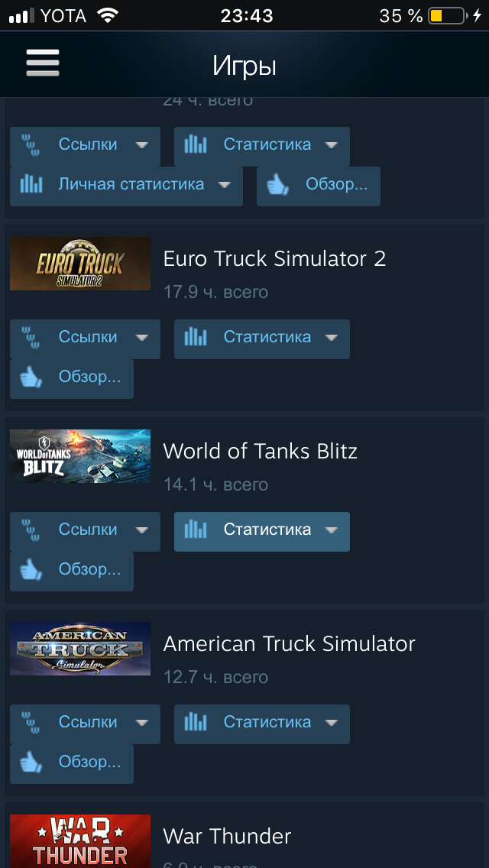Tap battery indicator in status bar
This screenshot has height=868, width=489.
tap(447, 15)
